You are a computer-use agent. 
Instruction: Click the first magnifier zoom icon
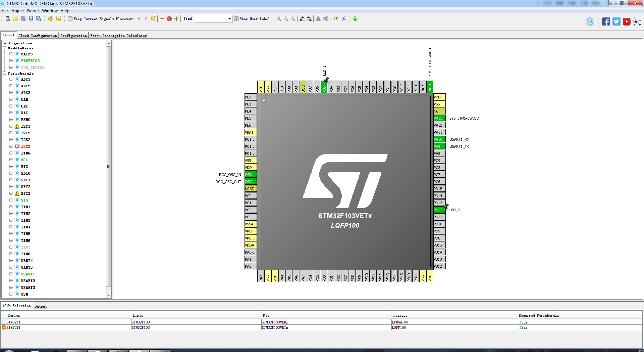pyautogui.click(x=279, y=19)
